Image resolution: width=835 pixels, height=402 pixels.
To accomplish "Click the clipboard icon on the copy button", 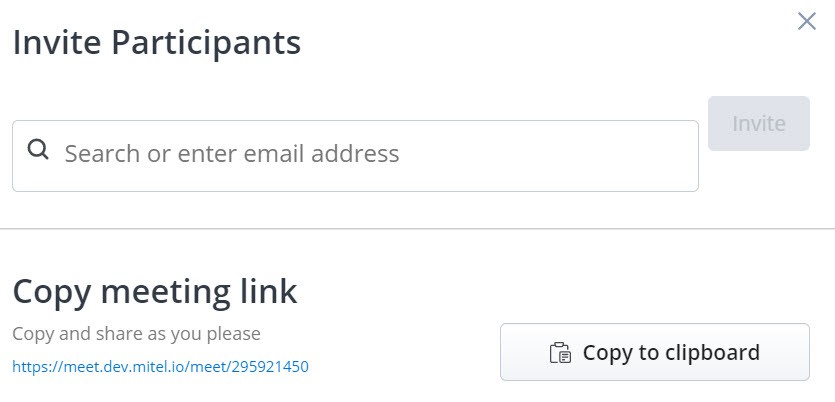I will 560,353.
